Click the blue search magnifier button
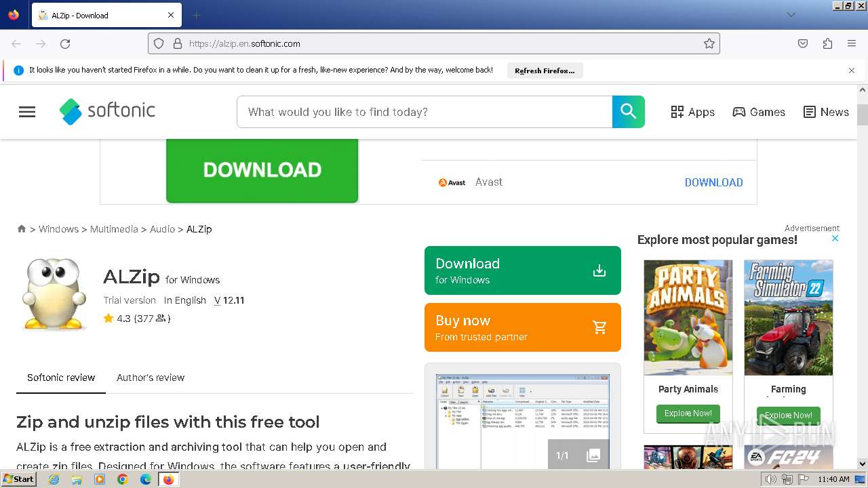Screen dimensions: 868x488 (x=628, y=112)
